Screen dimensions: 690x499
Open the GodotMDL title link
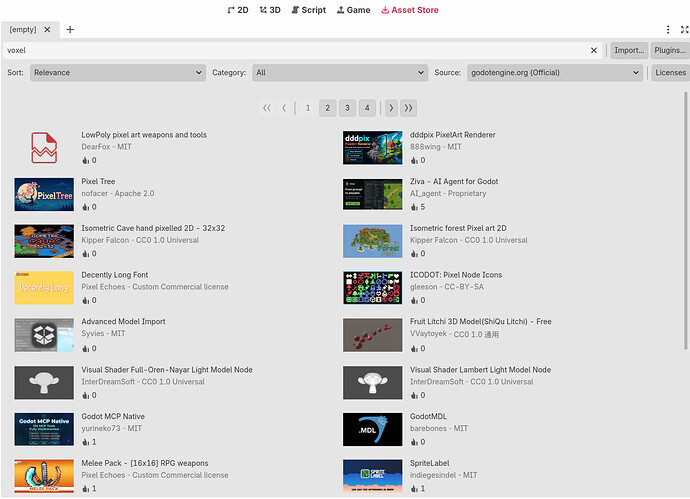[x=428, y=416]
